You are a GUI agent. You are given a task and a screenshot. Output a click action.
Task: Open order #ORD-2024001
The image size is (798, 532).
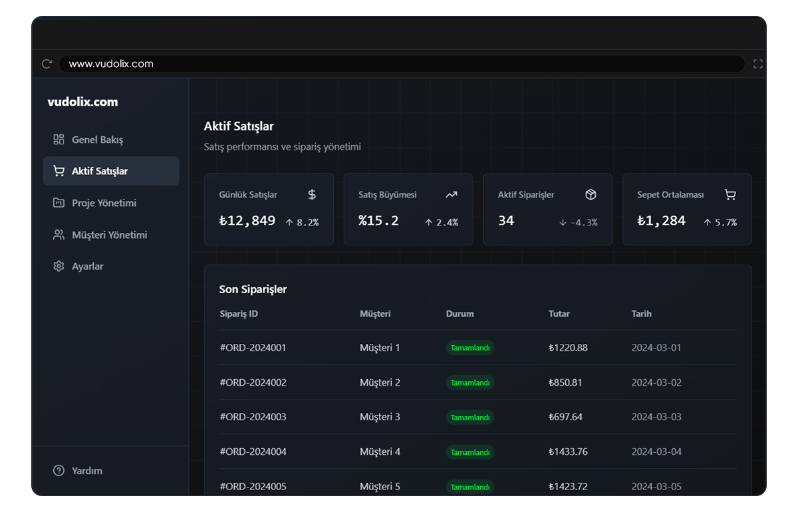click(253, 348)
